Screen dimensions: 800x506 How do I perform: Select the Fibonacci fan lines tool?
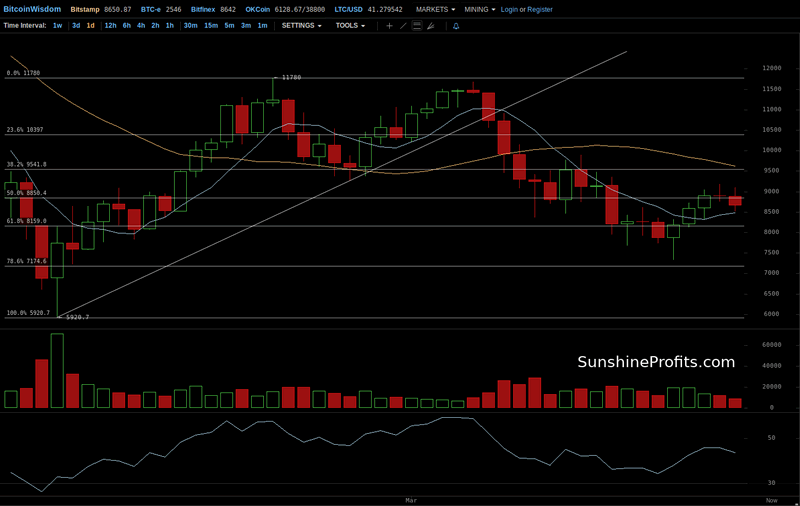(431, 25)
